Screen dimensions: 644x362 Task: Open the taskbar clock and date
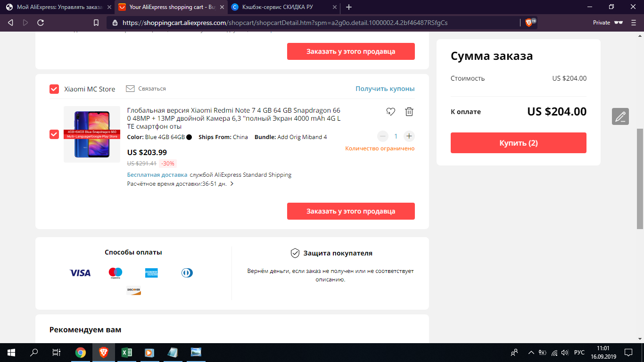point(603,352)
